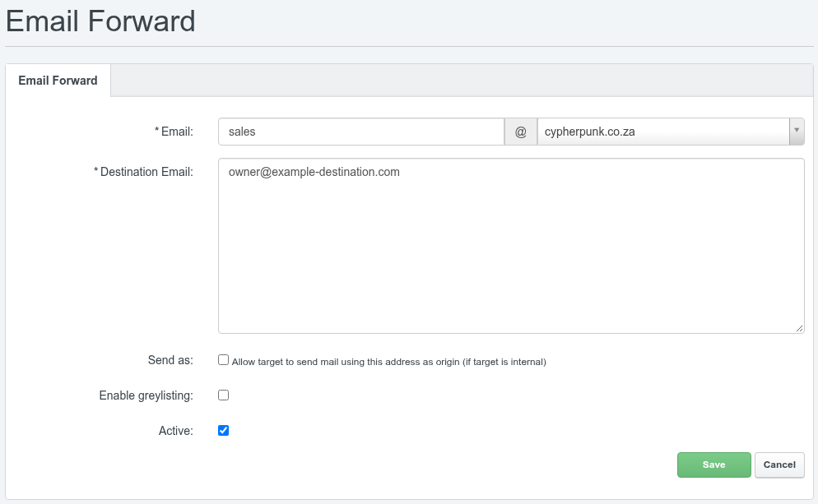Click the Send as label

tap(170, 360)
